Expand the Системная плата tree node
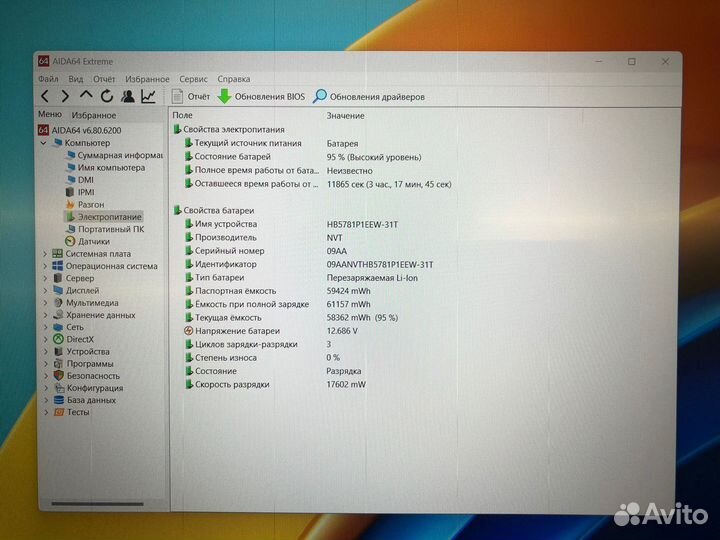 click(x=45, y=254)
